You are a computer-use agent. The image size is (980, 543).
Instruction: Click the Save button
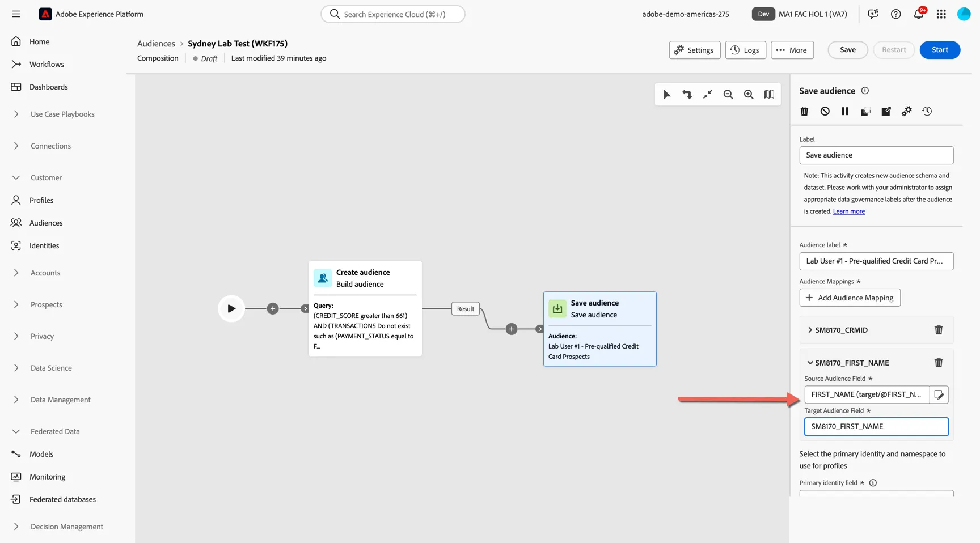(848, 50)
